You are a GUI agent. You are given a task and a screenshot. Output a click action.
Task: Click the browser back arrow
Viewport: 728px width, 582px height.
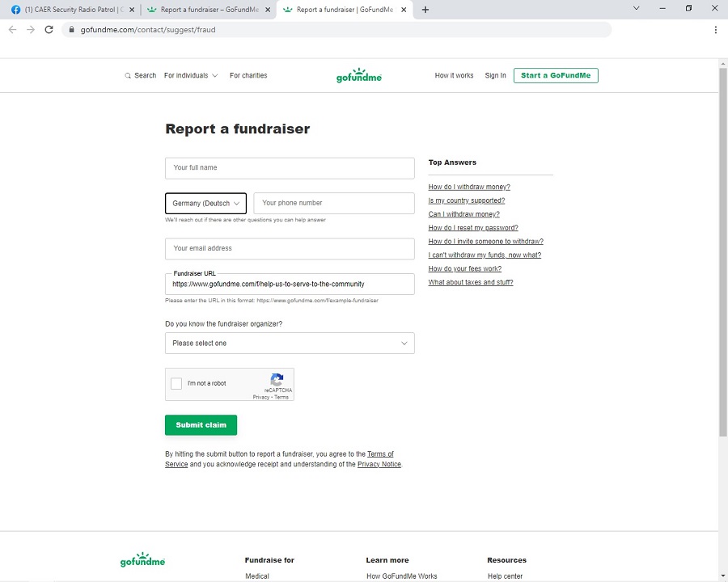[12, 30]
